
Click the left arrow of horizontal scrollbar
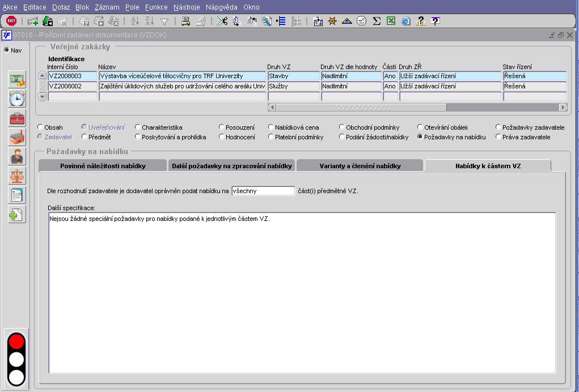(x=272, y=107)
